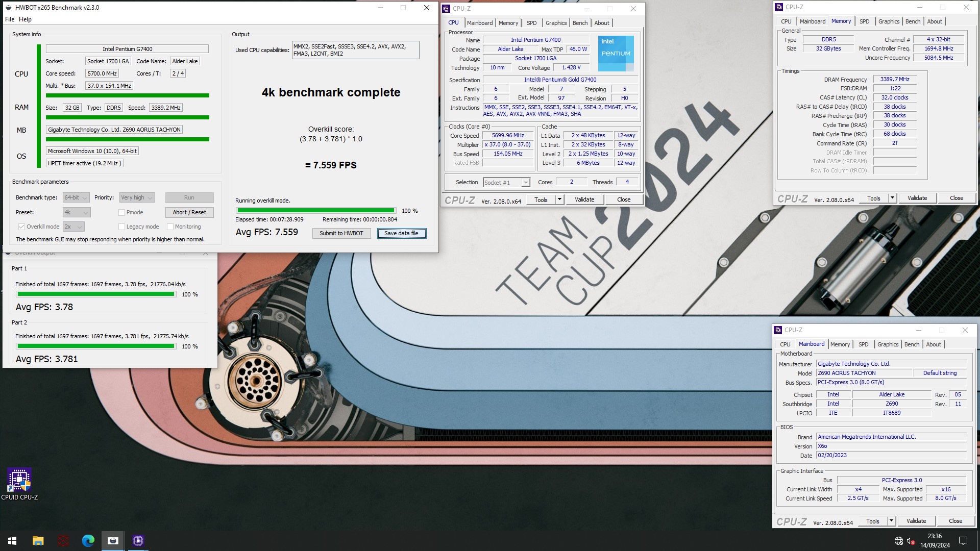Enable the Pmode checkbox

click(121, 212)
